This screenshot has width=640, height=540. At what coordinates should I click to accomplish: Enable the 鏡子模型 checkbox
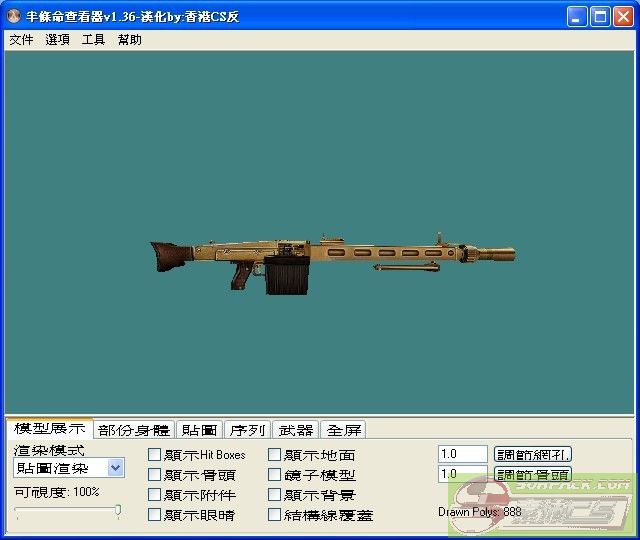tap(275, 475)
